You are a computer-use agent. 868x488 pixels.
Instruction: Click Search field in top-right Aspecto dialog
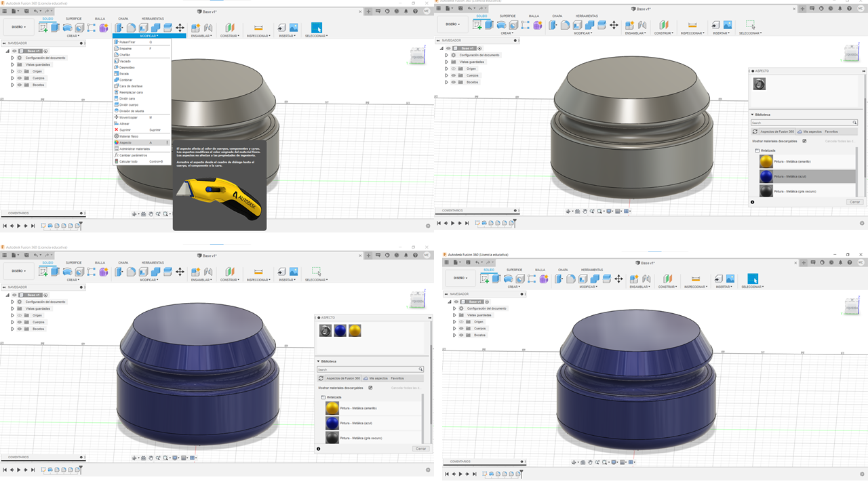pos(804,123)
